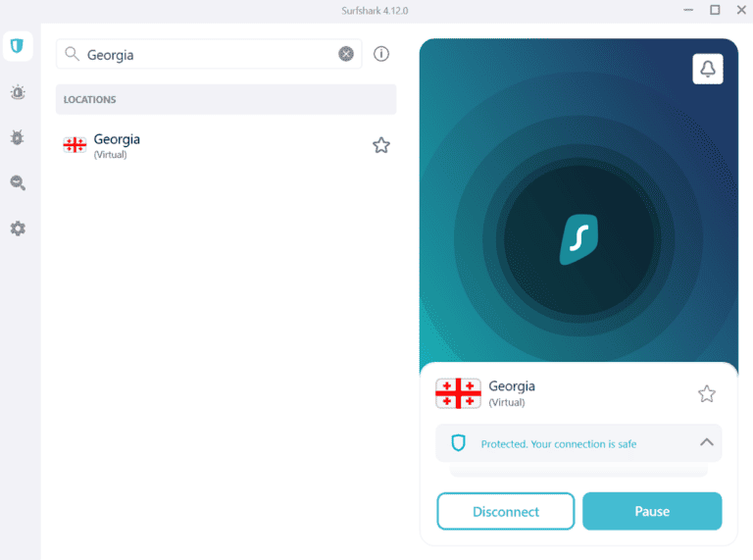Image resolution: width=753 pixels, height=560 pixels.
Task: Maximize the Surfshark window
Action: pyautogui.click(x=715, y=10)
